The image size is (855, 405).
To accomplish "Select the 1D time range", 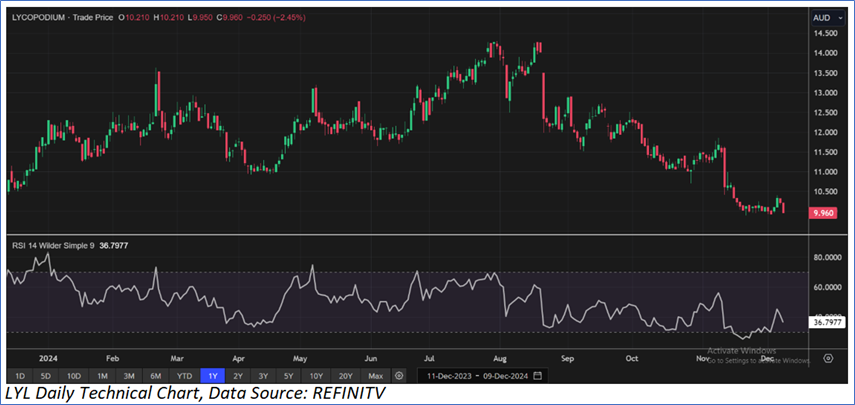I will (20, 375).
